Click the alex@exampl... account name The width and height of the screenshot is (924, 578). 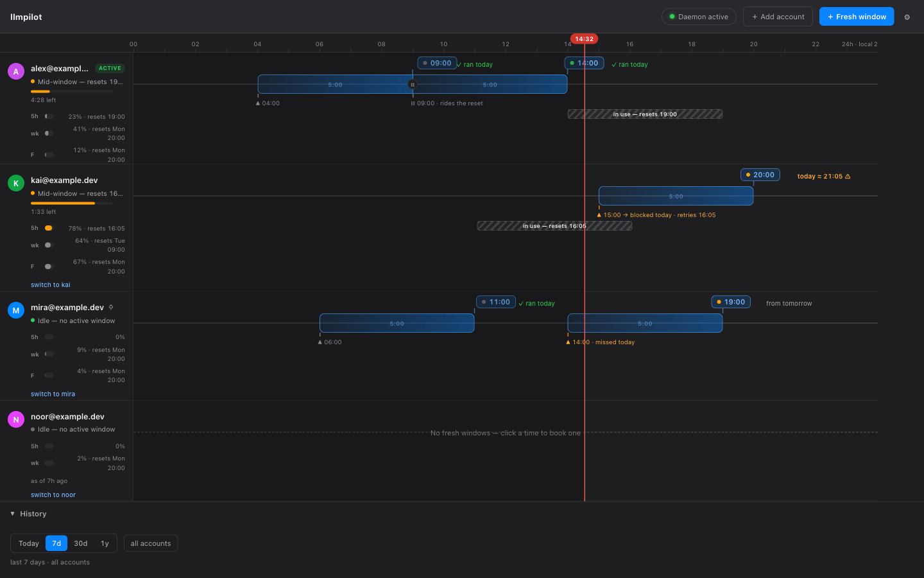pos(60,69)
